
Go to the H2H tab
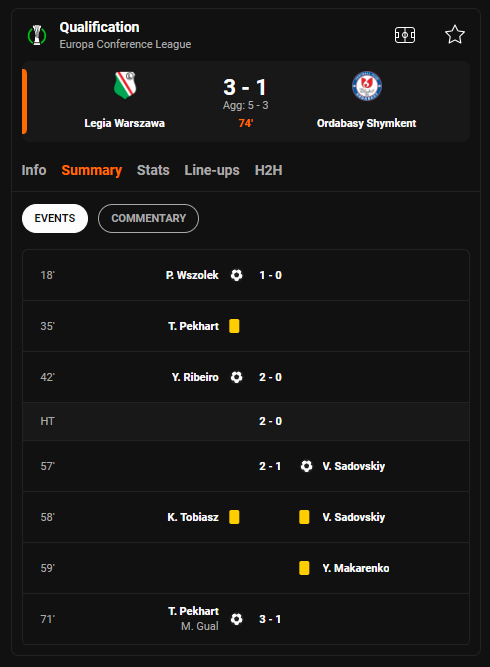coord(268,170)
